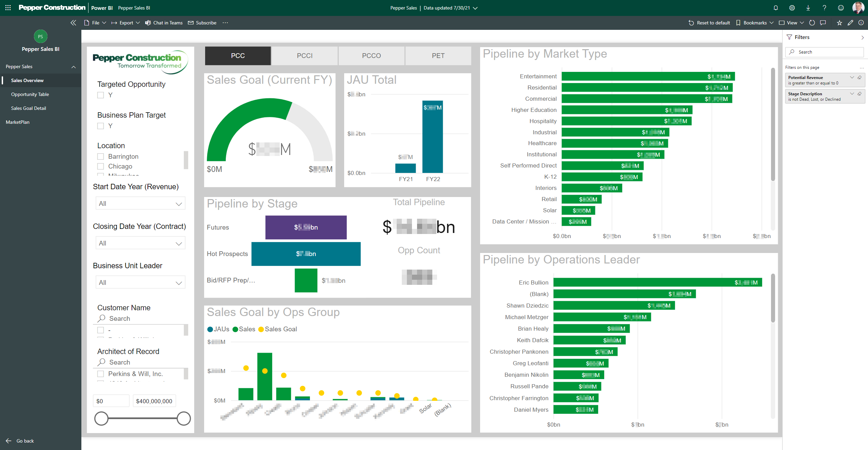Open filters page more options ellipsis
This screenshot has width=868, height=450.
862,67
